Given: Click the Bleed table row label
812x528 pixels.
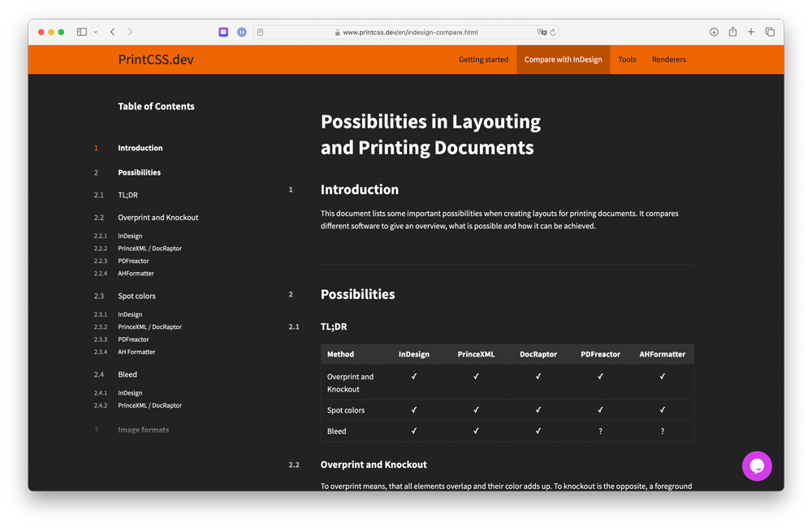Looking at the screenshot, I should (337, 431).
